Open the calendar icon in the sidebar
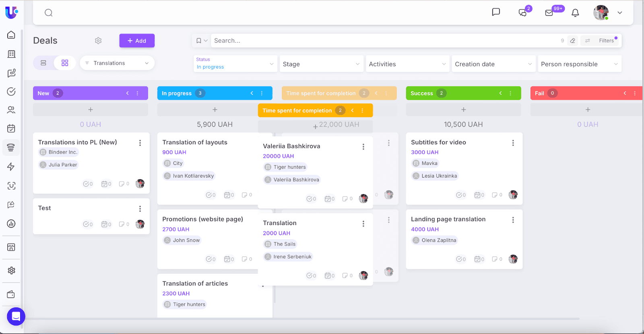 (11, 129)
